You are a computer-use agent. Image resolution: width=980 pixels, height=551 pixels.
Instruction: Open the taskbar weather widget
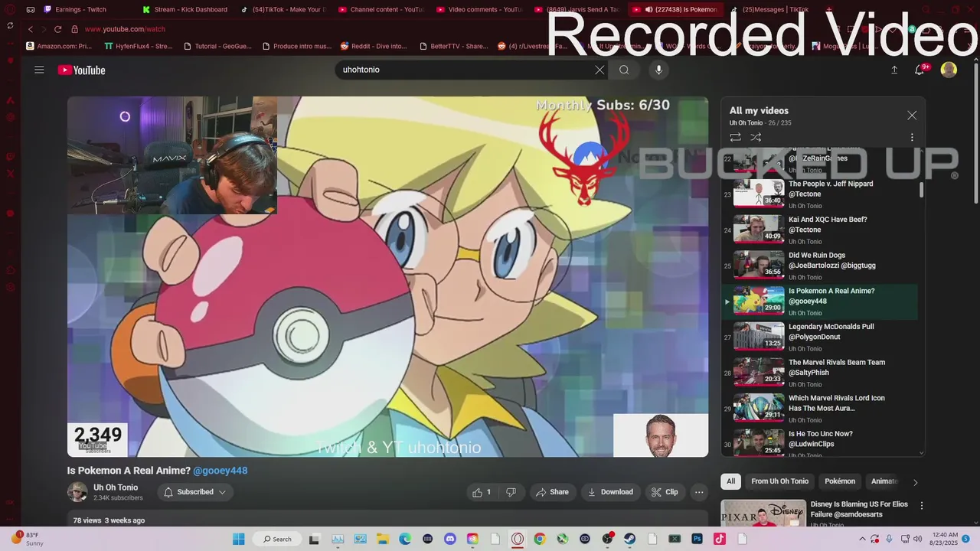tap(28, 539)
